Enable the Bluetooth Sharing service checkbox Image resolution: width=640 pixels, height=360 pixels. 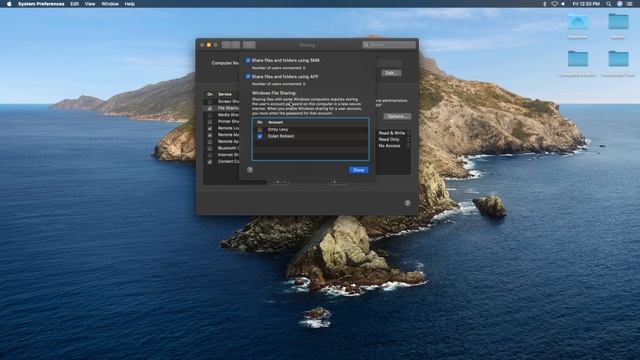pyautogui.click(x=210, y=148)
